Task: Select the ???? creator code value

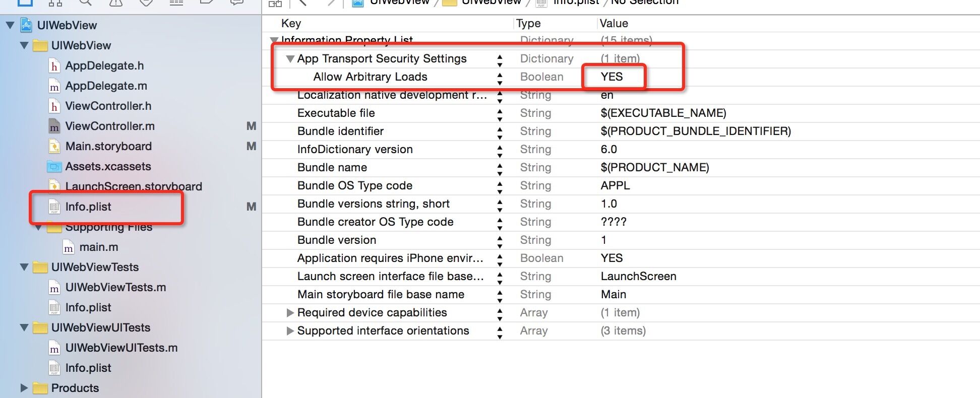Action: pos(613,222)
